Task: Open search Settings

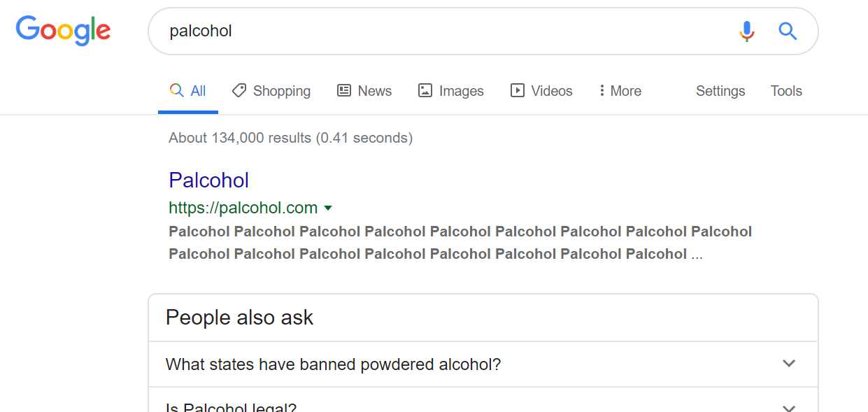Action: 720,91
